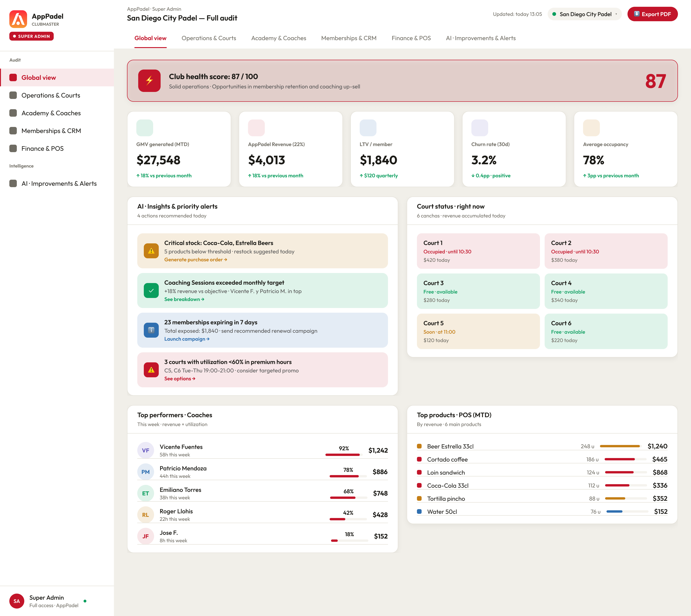Image resolution: width=691 pixels, height=616 pixels.
Task: Click the PM avatar for Patricio Mendoza
Action: [146, 472]
